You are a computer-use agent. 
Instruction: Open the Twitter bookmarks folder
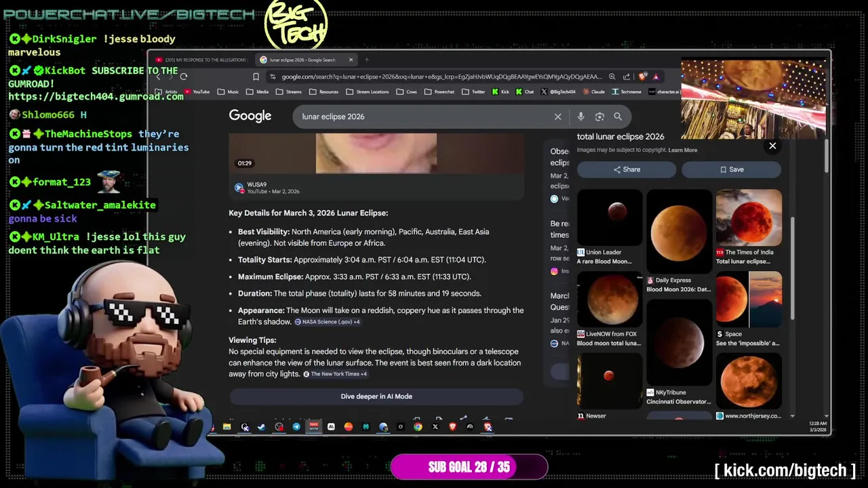pyautogui.click(x=473, y=91)
